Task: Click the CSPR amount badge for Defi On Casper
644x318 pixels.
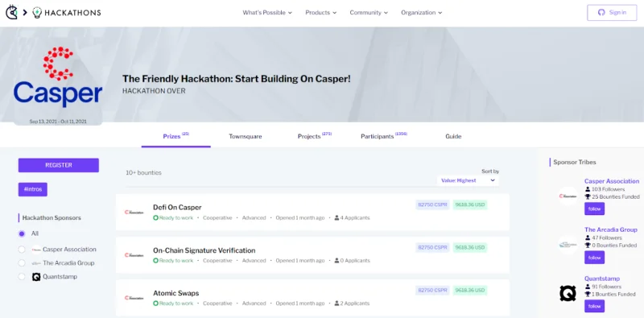Action: 432,204
